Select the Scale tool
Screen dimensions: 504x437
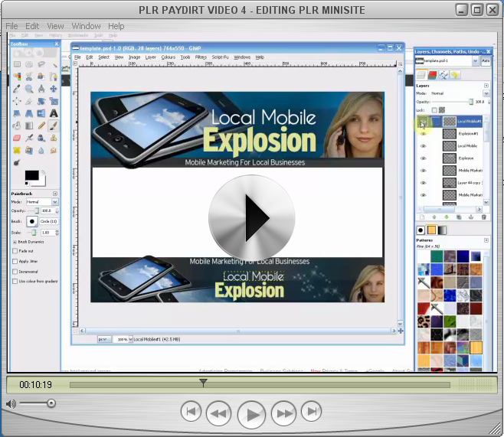pos(54,101)
